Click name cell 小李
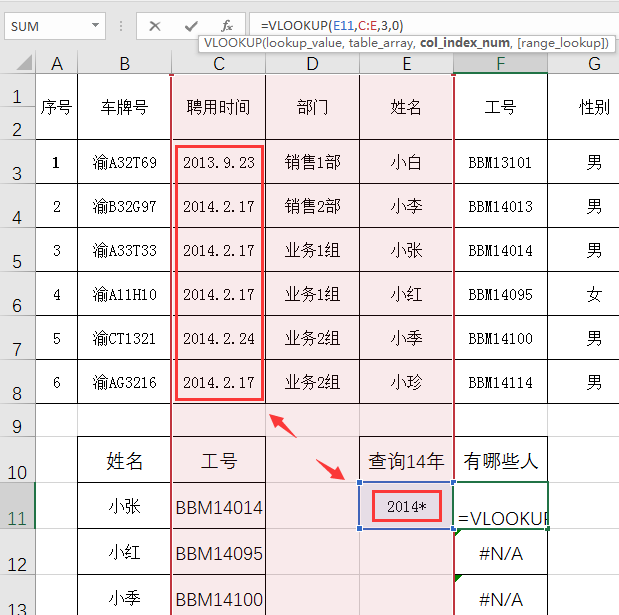619x615 pixels. click(x=406, y=206)
